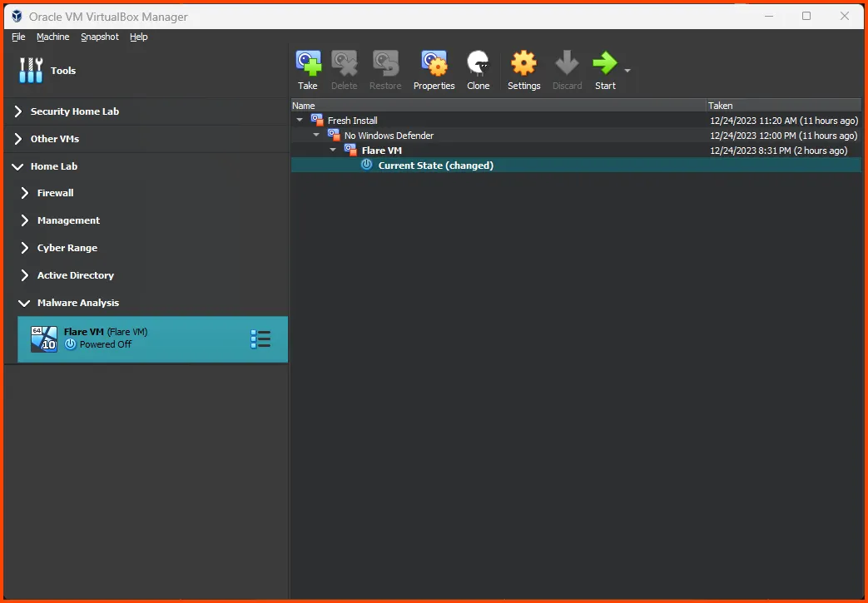Open the Machine menu
This screenshot has height=603, width=868.
click(x=53, y=37)
